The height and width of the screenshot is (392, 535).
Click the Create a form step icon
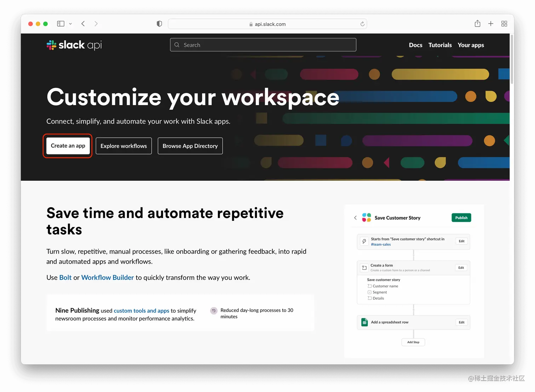click(364, 268)
